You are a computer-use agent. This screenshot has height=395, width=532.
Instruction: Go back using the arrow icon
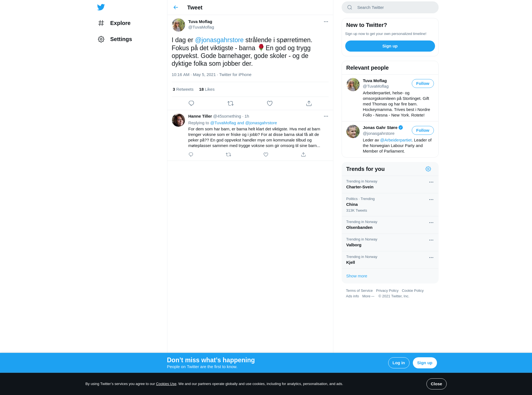point(176,7)
